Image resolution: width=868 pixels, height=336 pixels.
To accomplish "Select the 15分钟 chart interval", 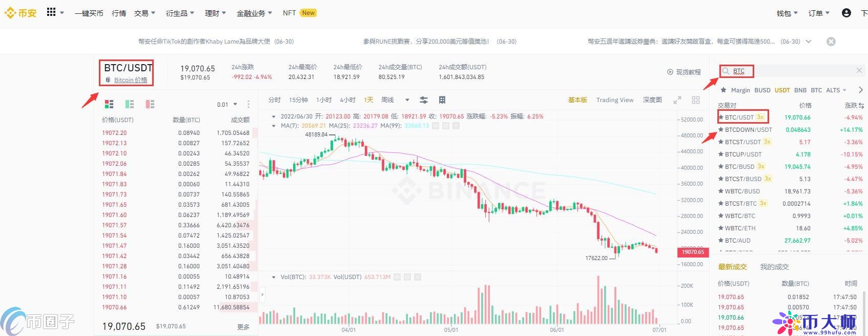I will click(x=298, y=100).
